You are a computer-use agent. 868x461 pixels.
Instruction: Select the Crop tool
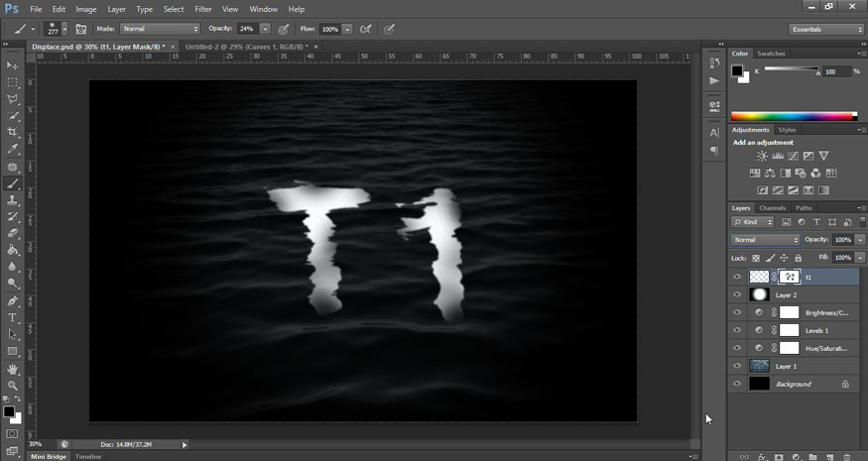[x=13, y=132]
